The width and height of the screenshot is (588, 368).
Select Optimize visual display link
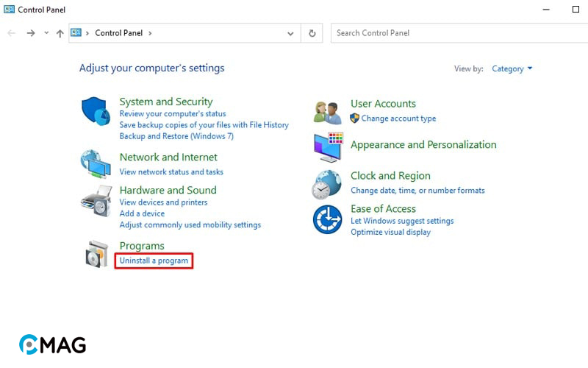390,232
